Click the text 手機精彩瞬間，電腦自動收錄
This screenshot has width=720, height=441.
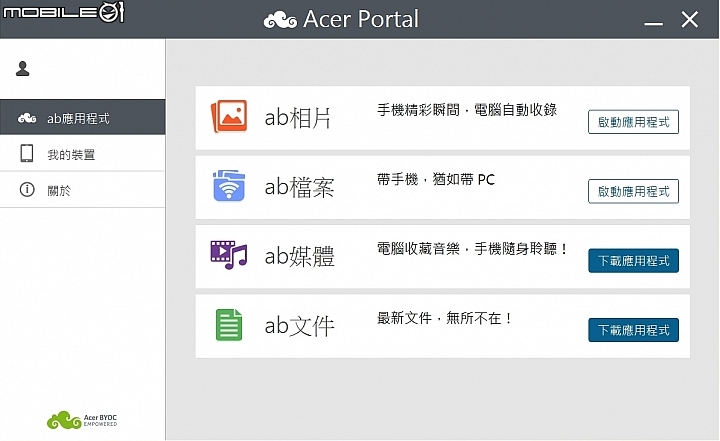point(467,110)
